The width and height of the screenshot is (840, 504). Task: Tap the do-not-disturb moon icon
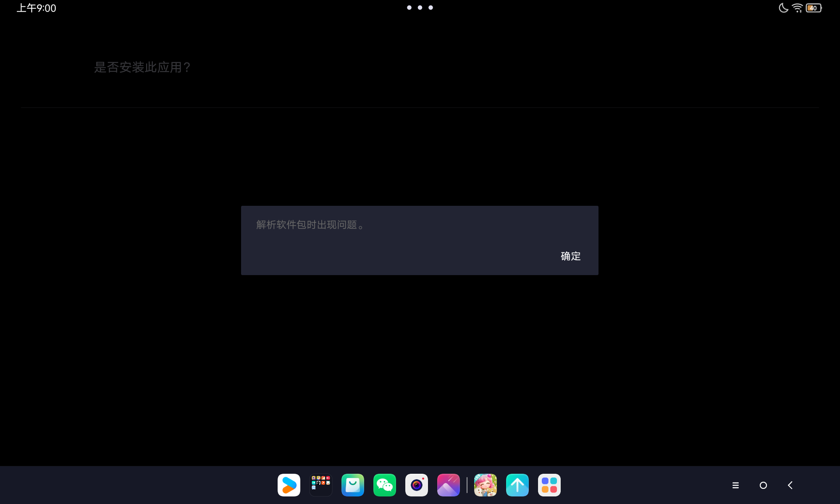pyautogui.click(x=783, y=8)
